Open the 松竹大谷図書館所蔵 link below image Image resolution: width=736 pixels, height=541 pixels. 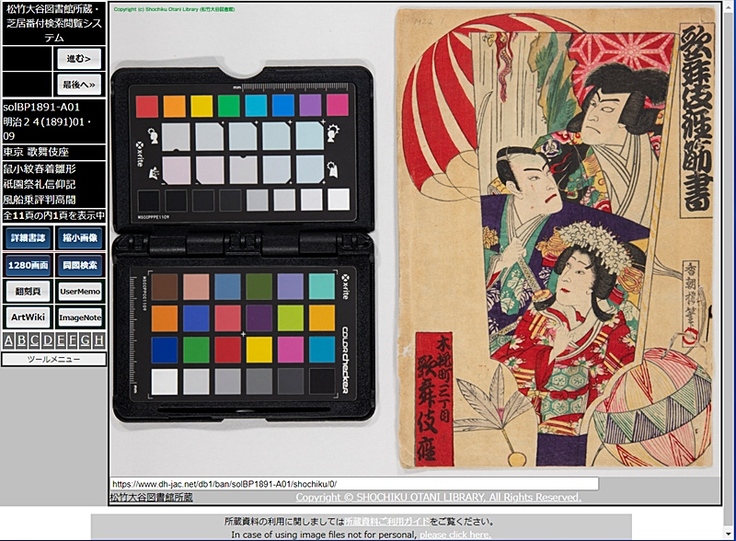point(151,497)
